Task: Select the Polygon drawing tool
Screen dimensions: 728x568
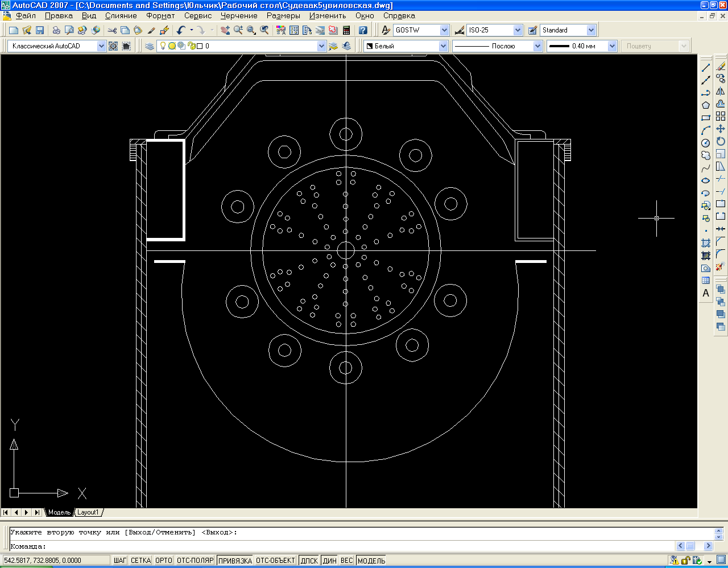Action: 706,105
